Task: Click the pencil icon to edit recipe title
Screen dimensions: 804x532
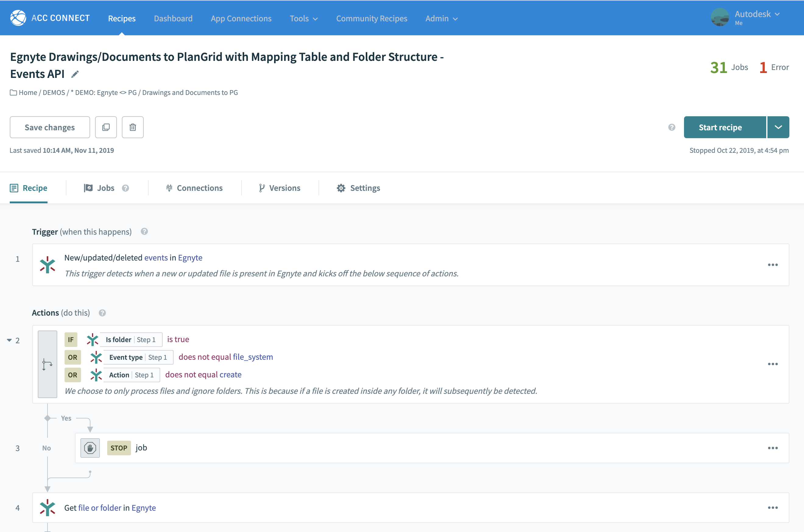Action: tap(75, 74)
